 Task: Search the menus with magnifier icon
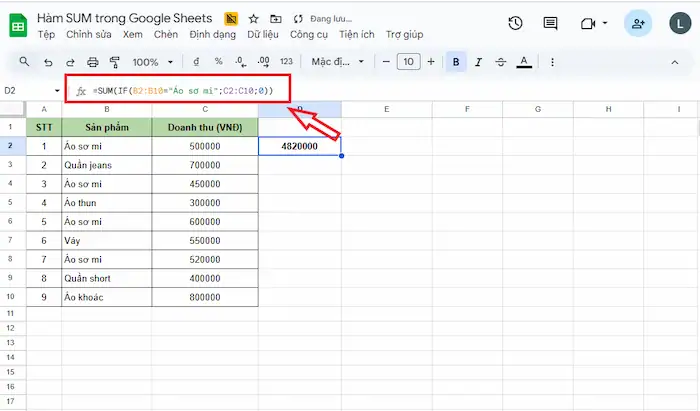pyautogui.click(x=24, y=62)
